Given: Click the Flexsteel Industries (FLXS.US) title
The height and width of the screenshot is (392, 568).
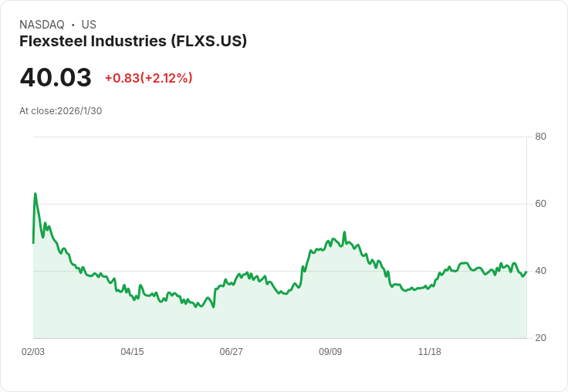Looking at the screenshot, I should [x=133, y=41].
